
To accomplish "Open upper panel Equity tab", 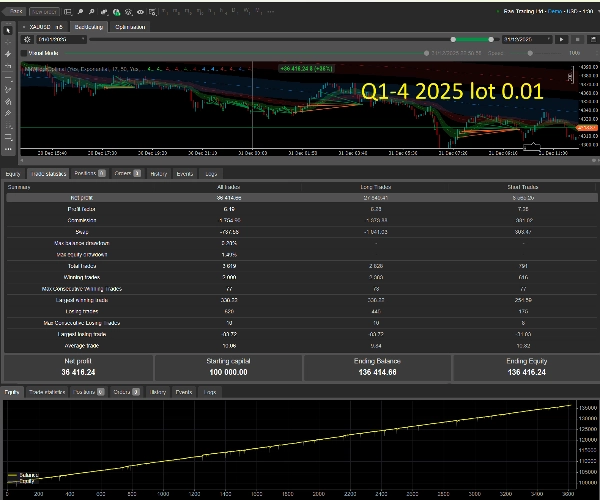I will point(13,174).
